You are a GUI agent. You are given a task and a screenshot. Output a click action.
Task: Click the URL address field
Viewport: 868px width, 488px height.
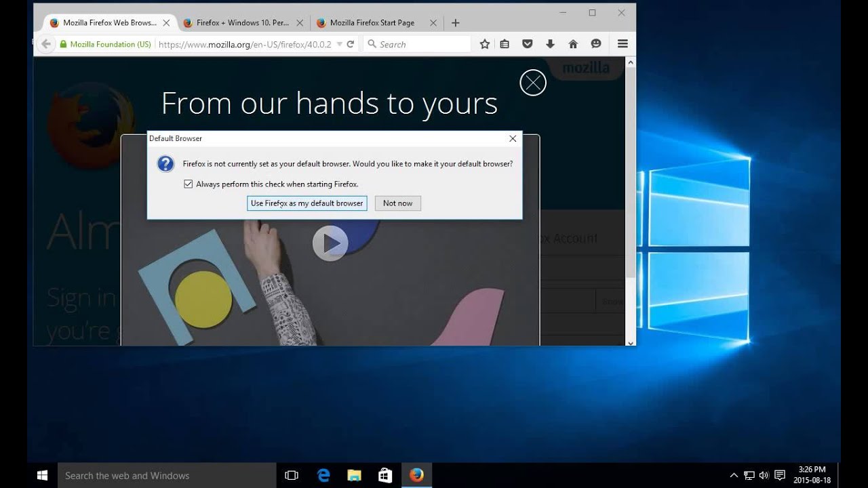(245, 44)
